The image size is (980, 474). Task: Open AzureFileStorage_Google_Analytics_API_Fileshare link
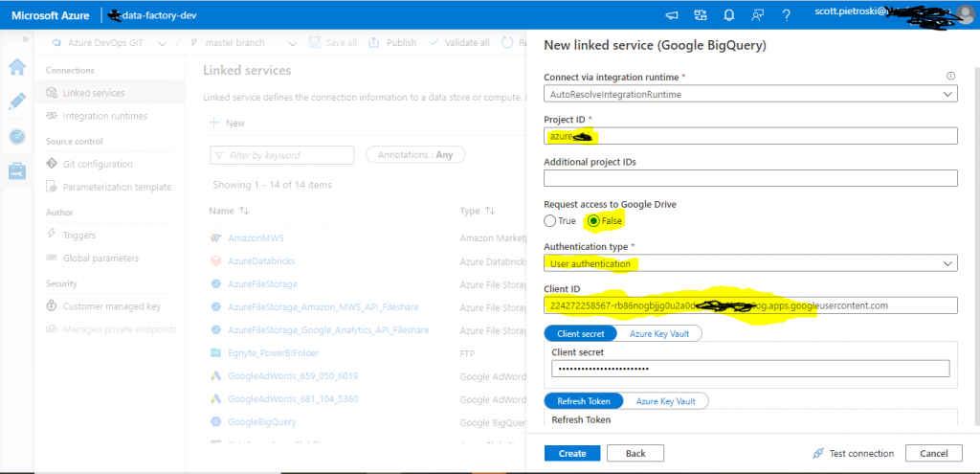pos(329,329)
